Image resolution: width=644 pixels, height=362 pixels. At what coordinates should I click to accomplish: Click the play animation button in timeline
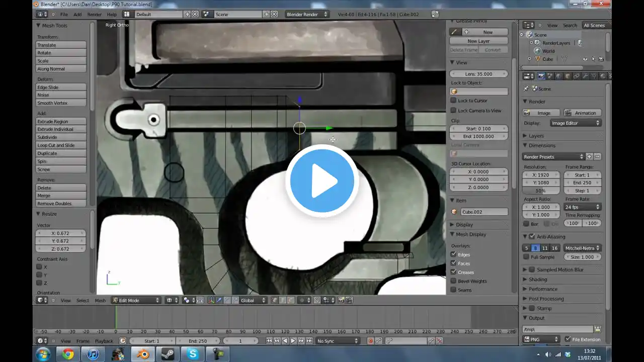click(293, 341)
